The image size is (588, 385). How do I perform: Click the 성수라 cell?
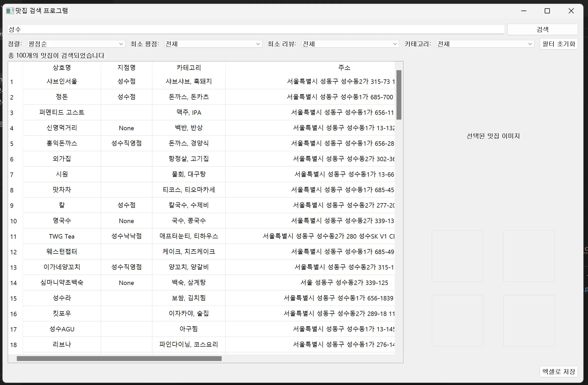coord(62,298)
